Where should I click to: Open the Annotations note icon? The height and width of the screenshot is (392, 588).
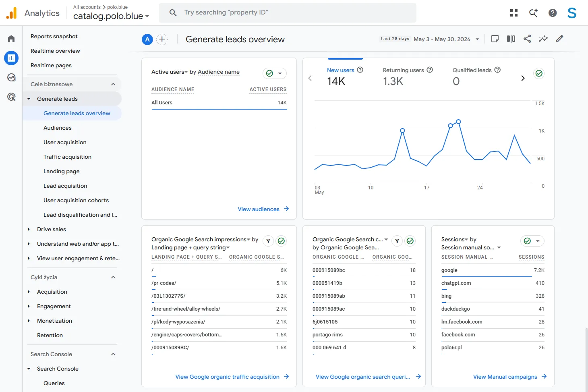(x=495, y=39)
